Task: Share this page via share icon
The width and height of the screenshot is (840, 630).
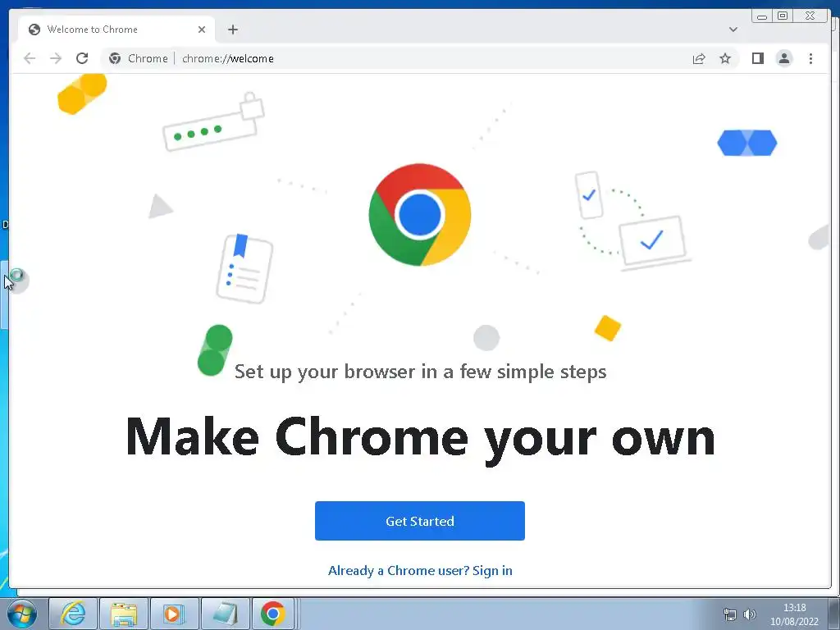Action: coord(699,58)
